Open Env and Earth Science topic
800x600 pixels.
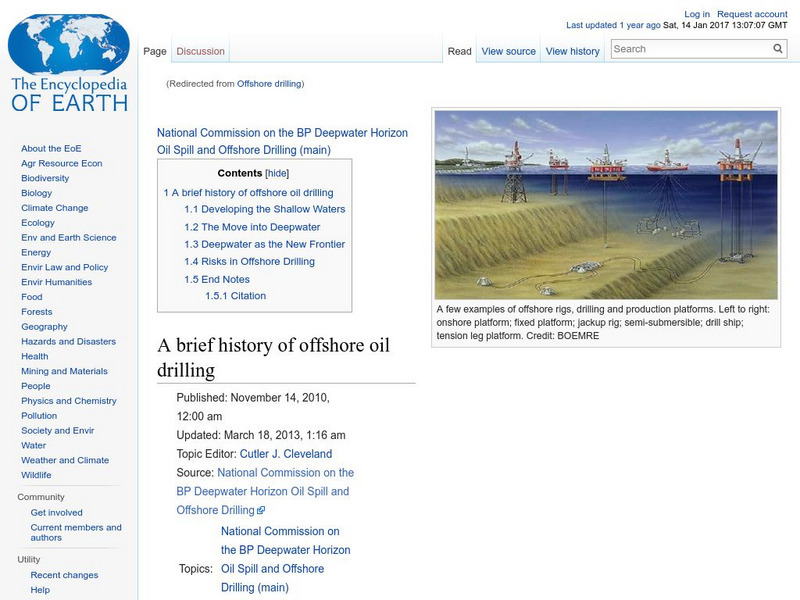68,237
